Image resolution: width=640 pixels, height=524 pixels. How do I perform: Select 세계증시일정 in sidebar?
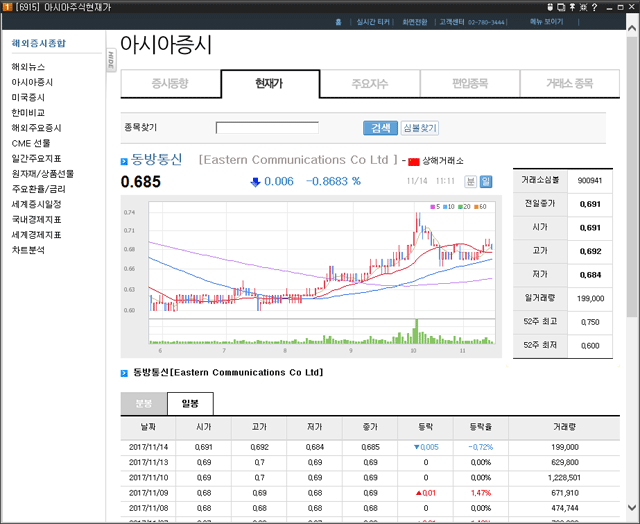(36, 204)
